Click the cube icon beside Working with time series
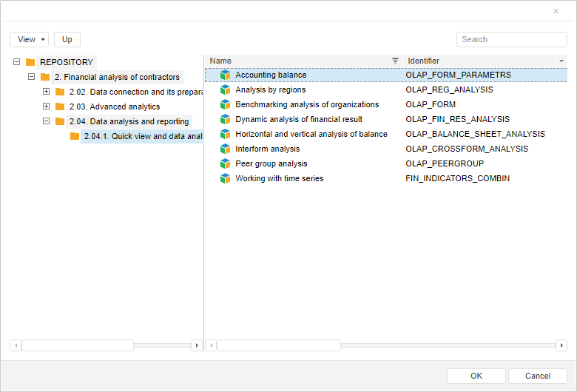Viewport: 577px width, 392px height. pos(225,178)
